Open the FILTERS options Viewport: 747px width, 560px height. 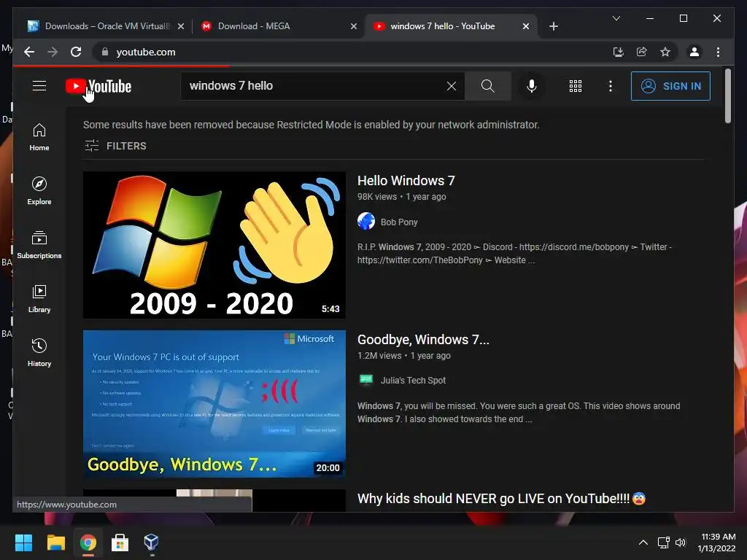[x=115, y=146]
